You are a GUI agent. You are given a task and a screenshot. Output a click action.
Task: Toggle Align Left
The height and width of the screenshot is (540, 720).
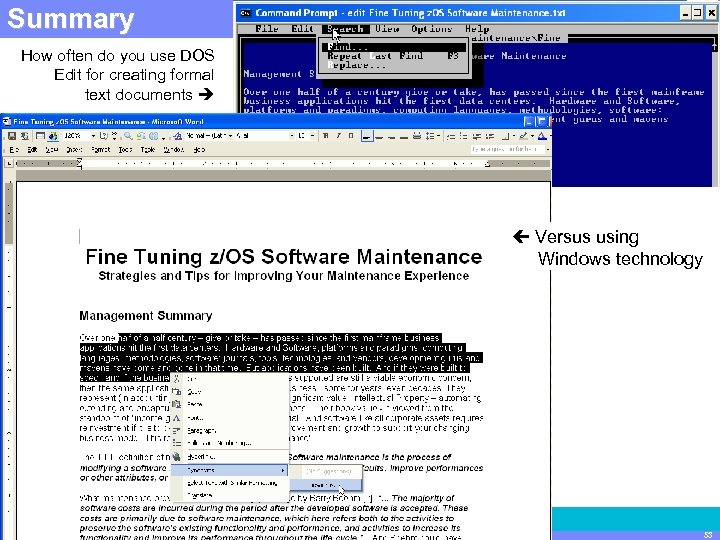366,136
